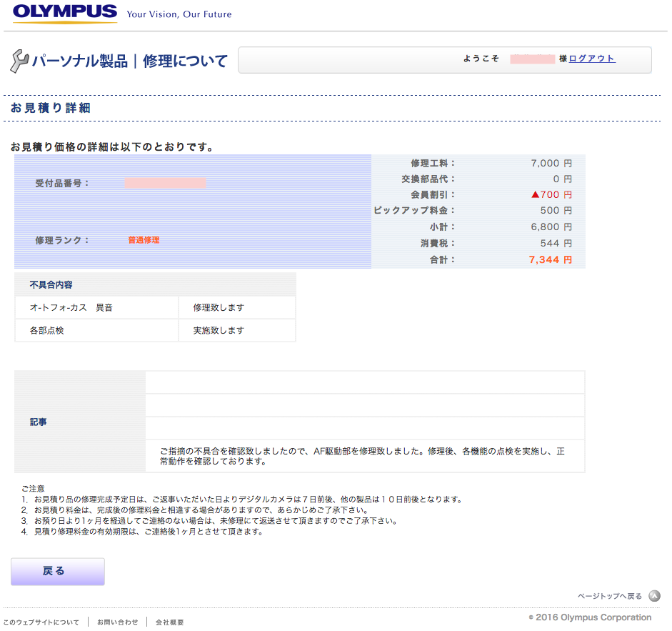Click the 2016 Olympus Corporation copyright
Viewport: 672px width, 631px height.
click(590, 617)
